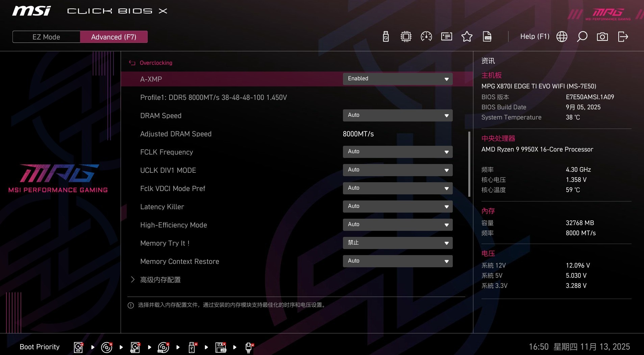Viewport: 644px width, 355px height.
Task: Open the FCLK Frequency dropdown
Action: coord(397,152)
